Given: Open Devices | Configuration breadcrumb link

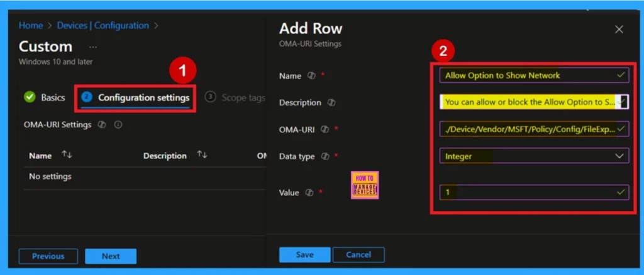Looking at the screenshot, I should tap(103, 25).
